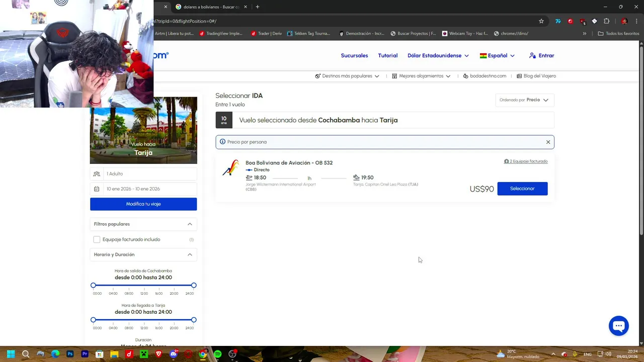Screen dimensions: 644x362
Task: Open the weather widget showing 20°C
Action: (x=518, y=354)
